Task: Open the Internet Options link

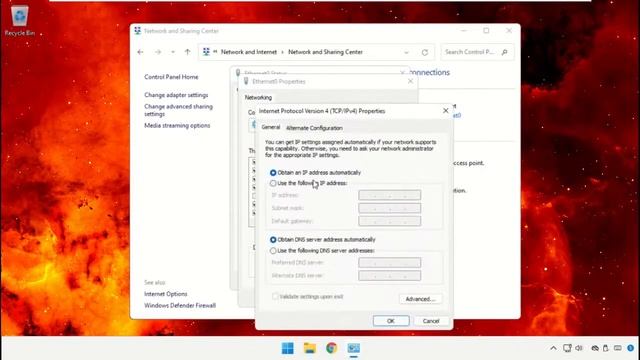Action: point(165,294)
